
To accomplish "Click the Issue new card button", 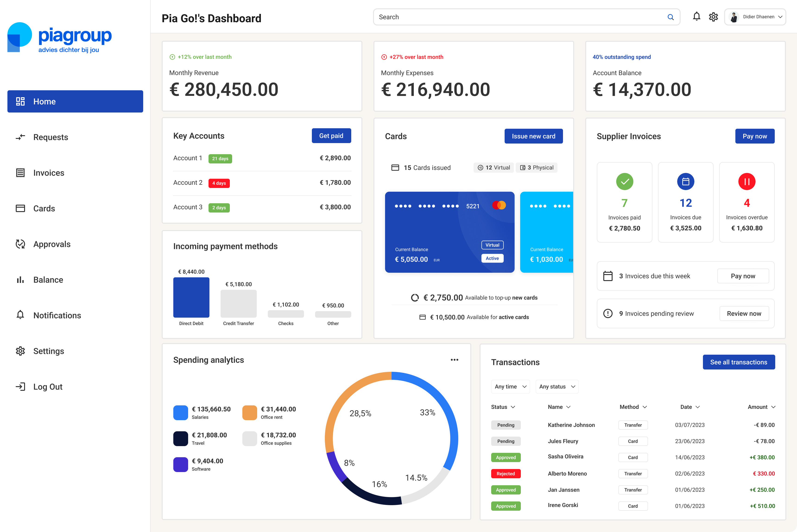I will tap(533, 136).
